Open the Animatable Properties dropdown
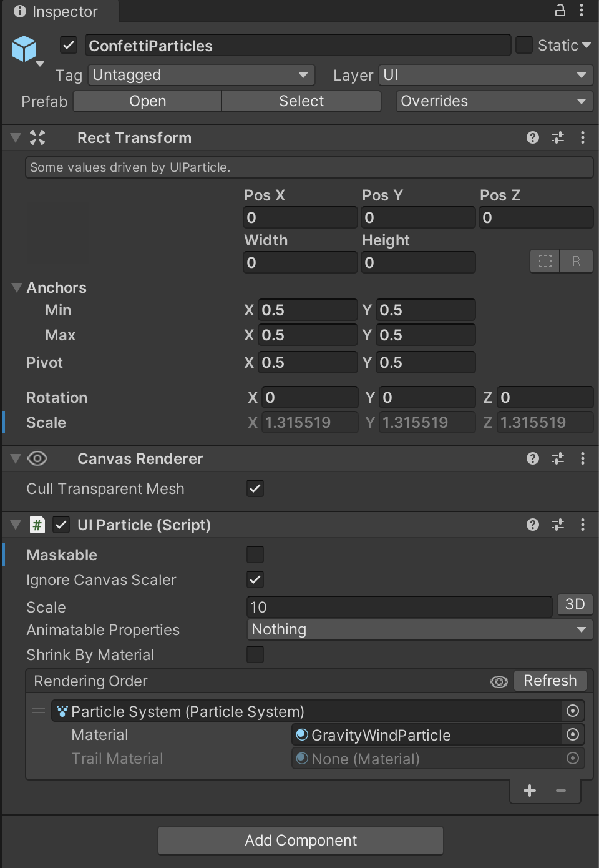The height and width of the screenshot is (868, 599). coord(419,629)
